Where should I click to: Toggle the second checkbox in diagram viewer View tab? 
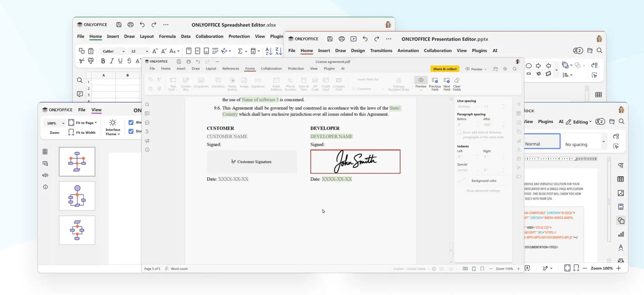pos(131,131)
